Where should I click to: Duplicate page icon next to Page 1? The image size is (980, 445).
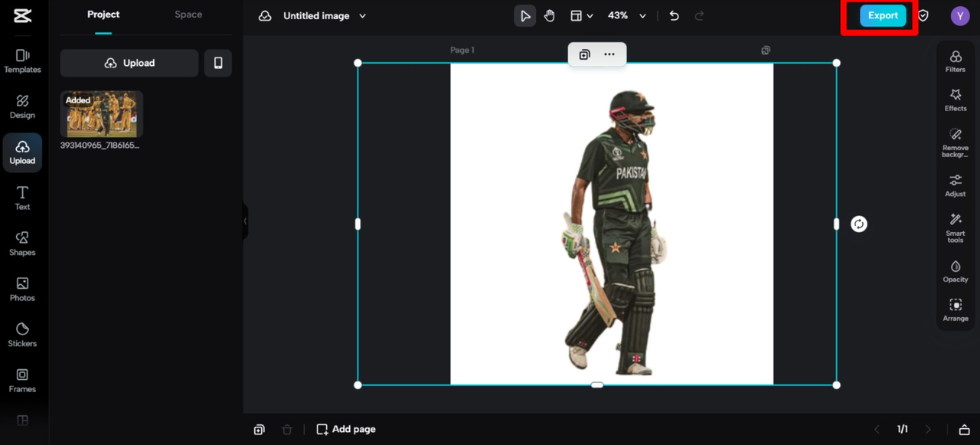(x=766, y=51)
